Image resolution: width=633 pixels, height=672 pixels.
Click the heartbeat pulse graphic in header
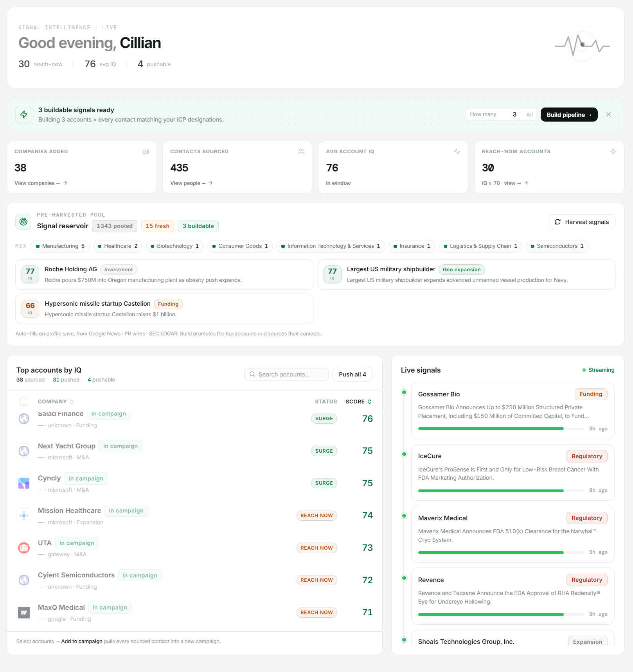(x=582, y=46)
